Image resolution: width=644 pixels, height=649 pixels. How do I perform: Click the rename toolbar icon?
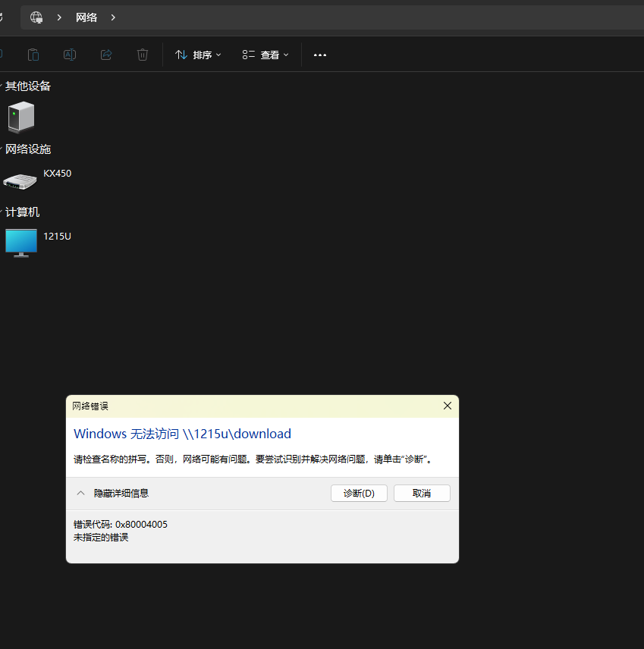(x=70, y=55)
